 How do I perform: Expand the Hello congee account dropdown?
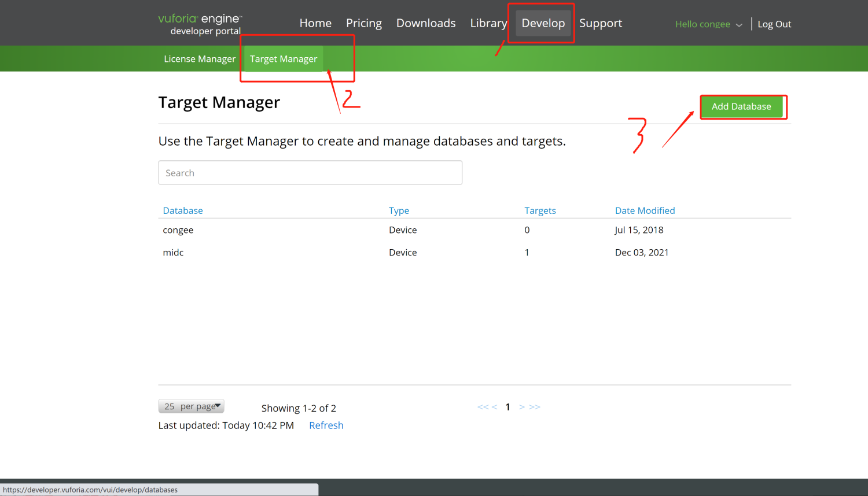click(x=708, y=24)
